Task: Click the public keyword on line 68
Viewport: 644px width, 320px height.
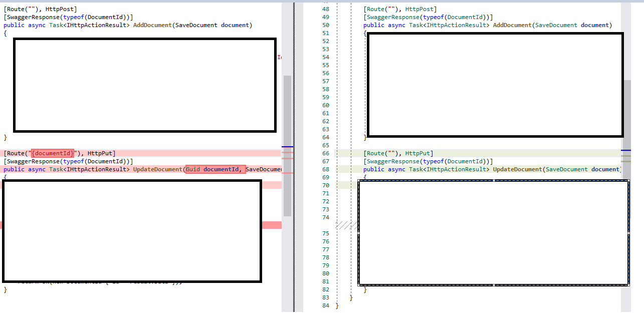Action: 371,169
